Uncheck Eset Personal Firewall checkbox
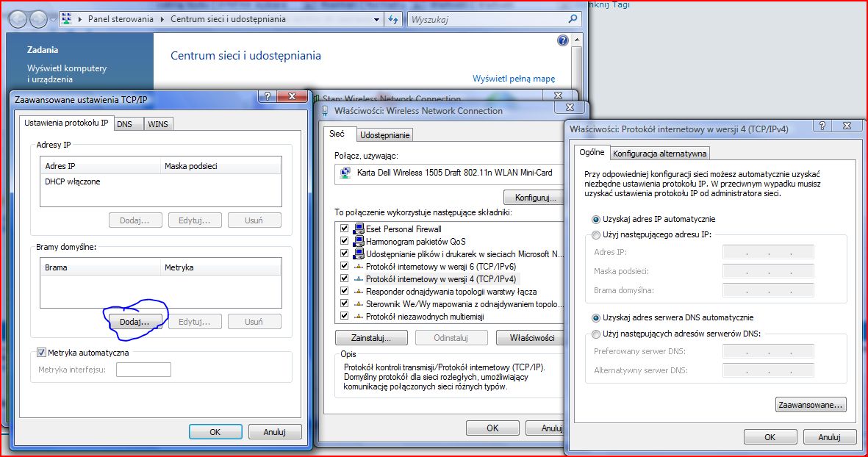The height and width of the screenshot is (457, 868). point(344,228)
